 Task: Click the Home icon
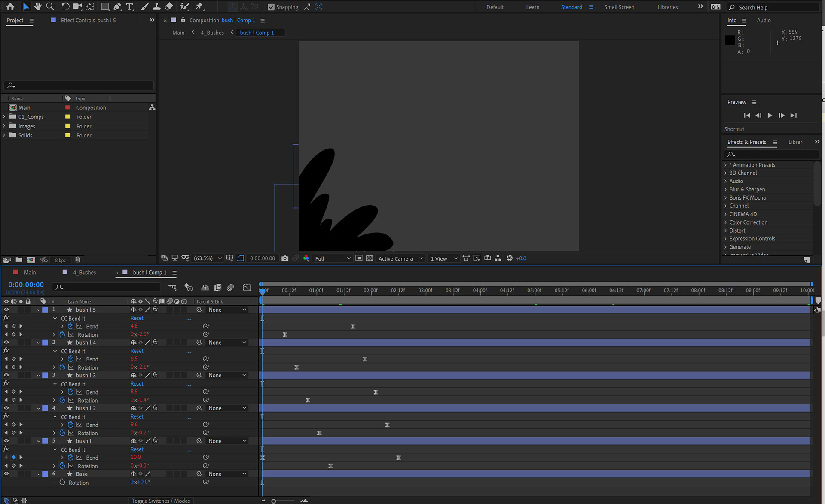10,6
